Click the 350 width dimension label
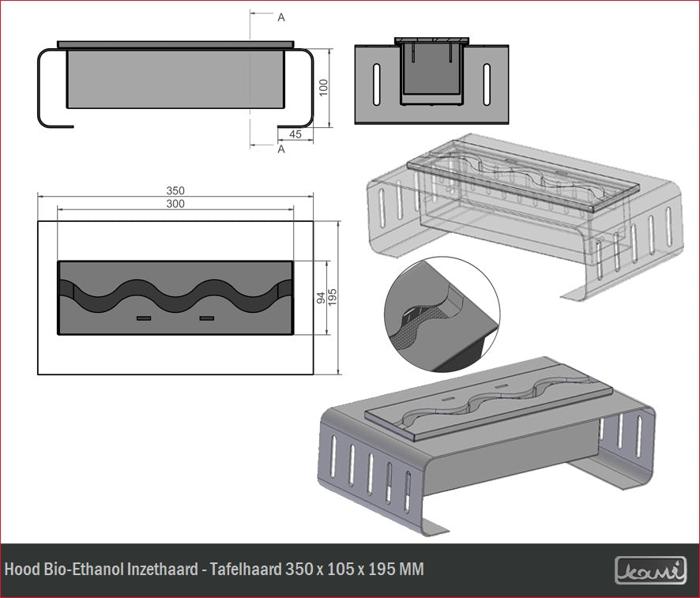 [175, 191]
